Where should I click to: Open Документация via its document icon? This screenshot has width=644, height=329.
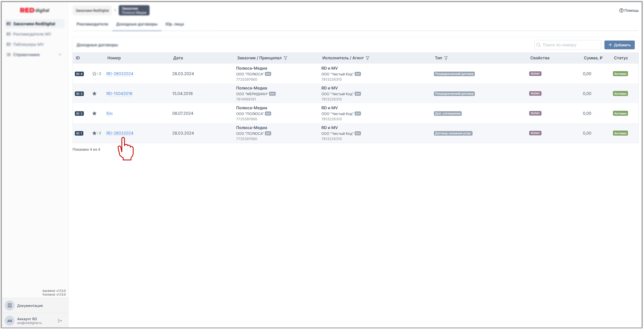coord(10,306)
